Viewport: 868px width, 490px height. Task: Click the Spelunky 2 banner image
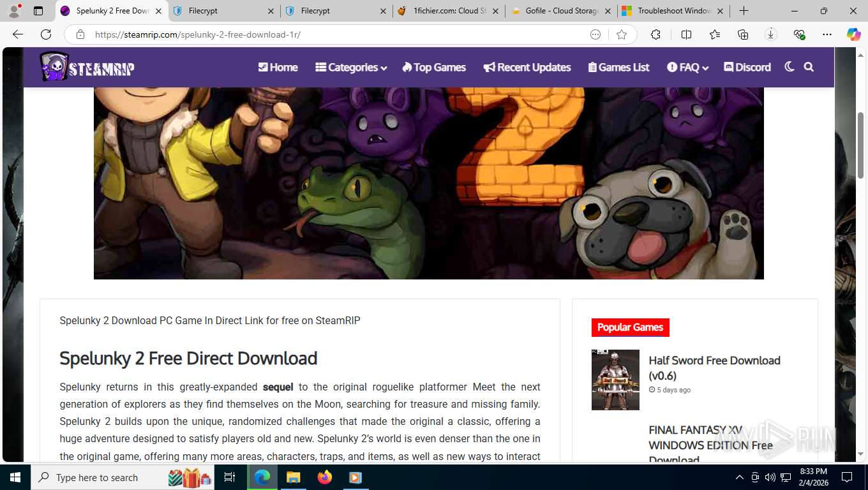pos(428,183)
